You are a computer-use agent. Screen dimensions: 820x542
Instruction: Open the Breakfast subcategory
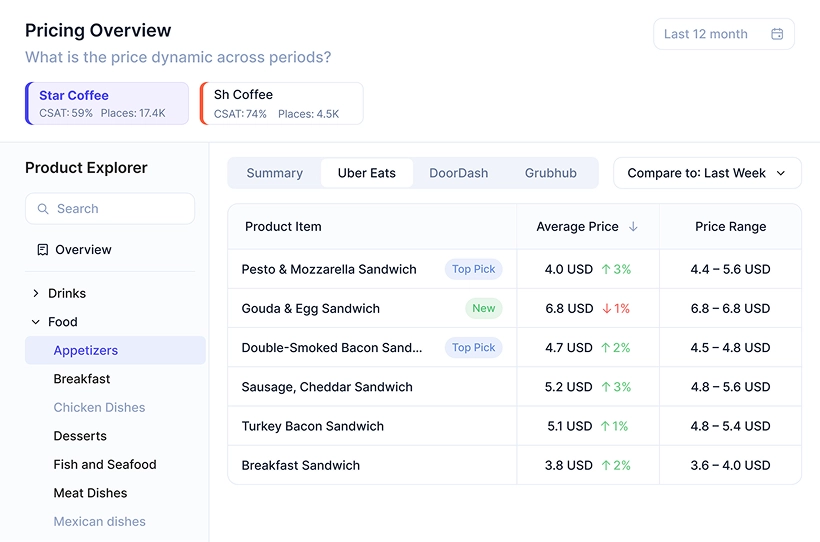click(x=82, y=379)
